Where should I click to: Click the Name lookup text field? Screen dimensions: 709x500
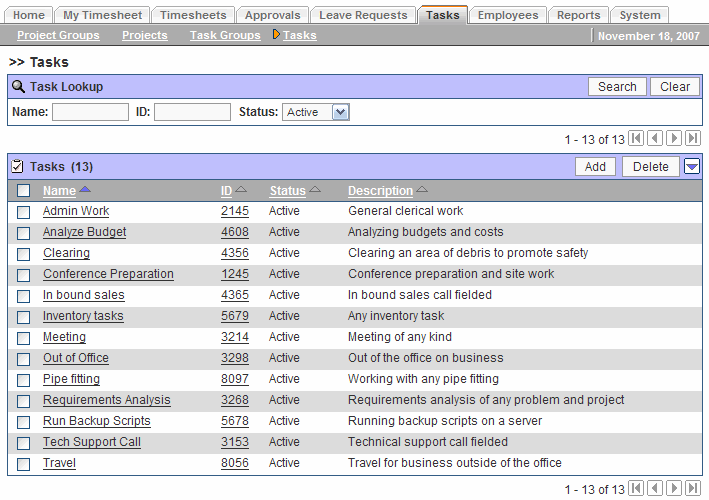click(90, 112)
